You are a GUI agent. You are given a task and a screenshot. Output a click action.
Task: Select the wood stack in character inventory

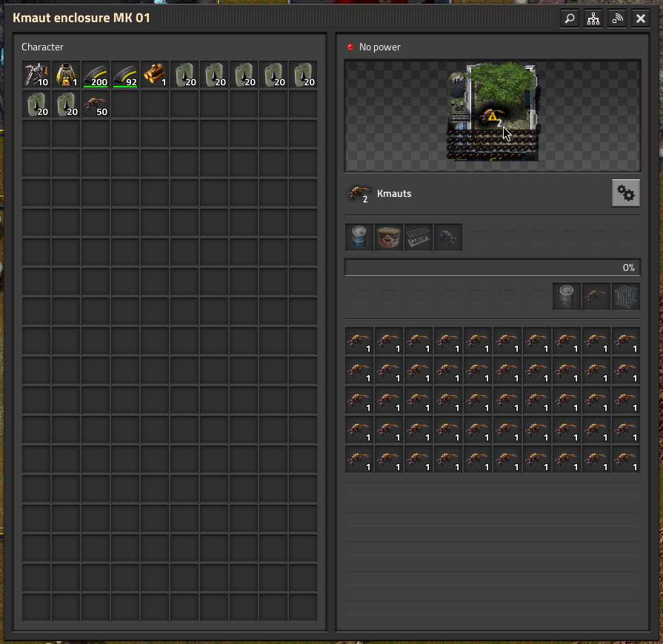[155, 74]
